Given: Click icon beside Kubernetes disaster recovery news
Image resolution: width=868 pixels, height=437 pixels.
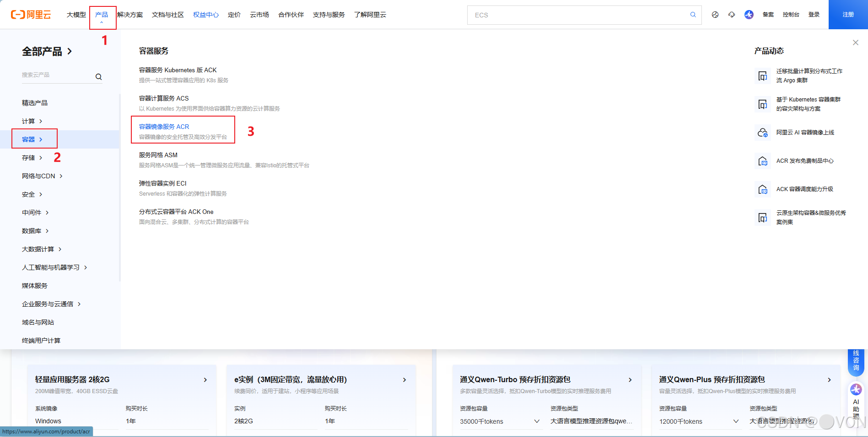Looking at the screenshot, I should point(763,104).
